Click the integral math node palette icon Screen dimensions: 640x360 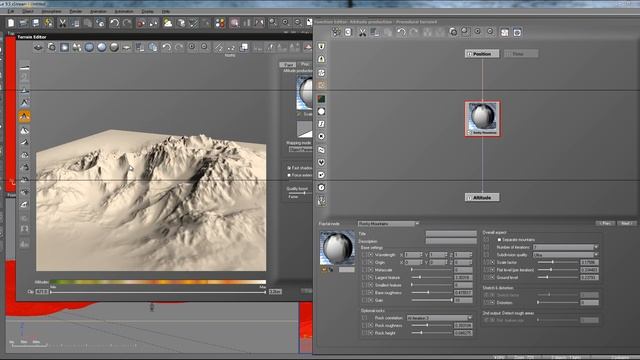point(321,124)
